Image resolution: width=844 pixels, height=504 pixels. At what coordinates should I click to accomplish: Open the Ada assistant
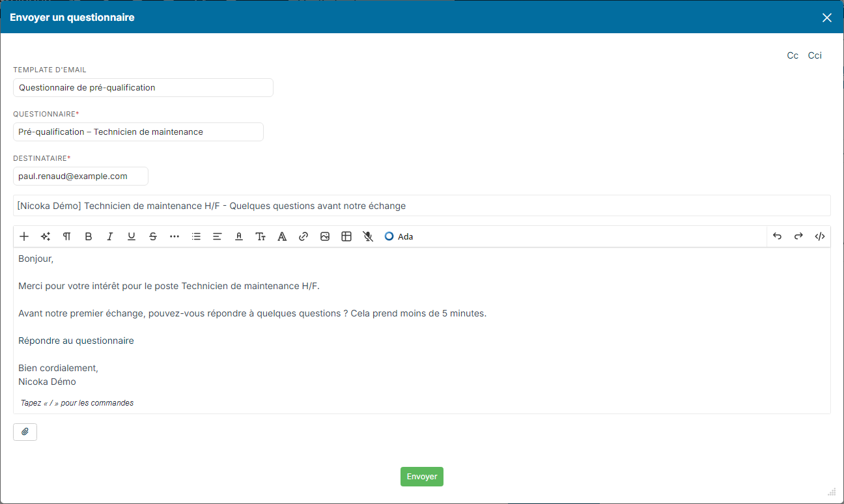point(399,236)
